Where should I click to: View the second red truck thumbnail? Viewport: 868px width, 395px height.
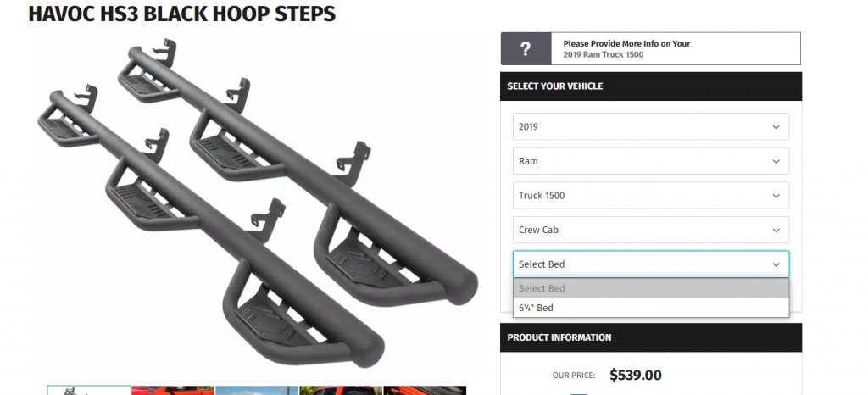pyautogui.click(x=173, y=391)
